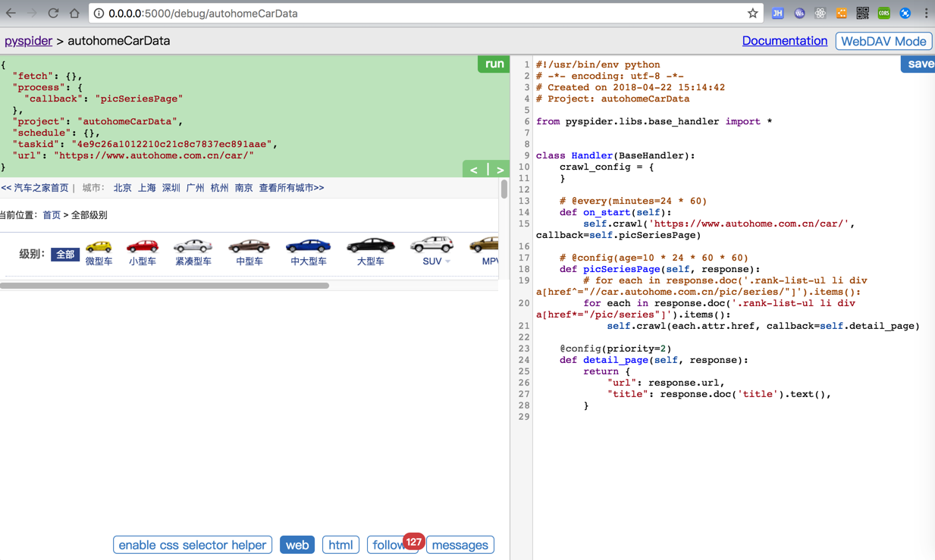Viewport: 935px width, 560px height.
Task: Save the script with save button
Action: (918, 64)
